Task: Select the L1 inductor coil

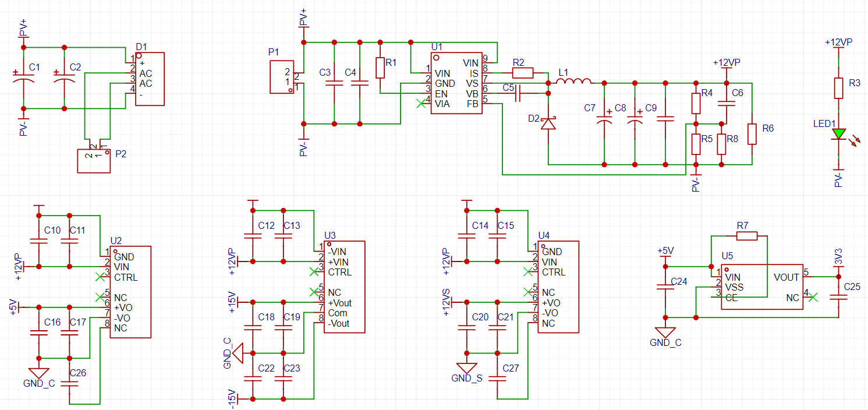Action: point(575,80)
